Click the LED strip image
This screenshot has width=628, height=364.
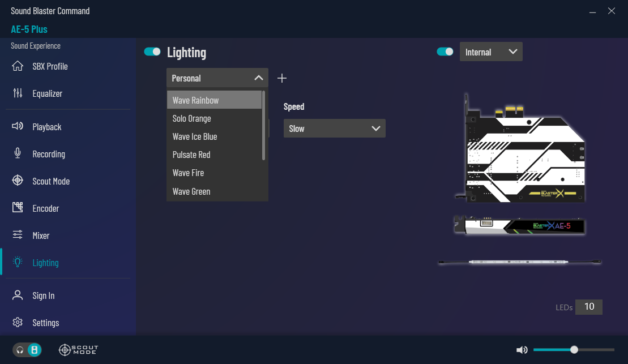[x=519, y=262]
